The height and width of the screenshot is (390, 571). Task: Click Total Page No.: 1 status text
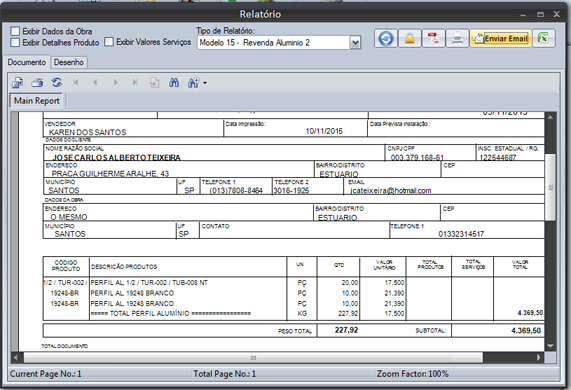coord(225,374)
